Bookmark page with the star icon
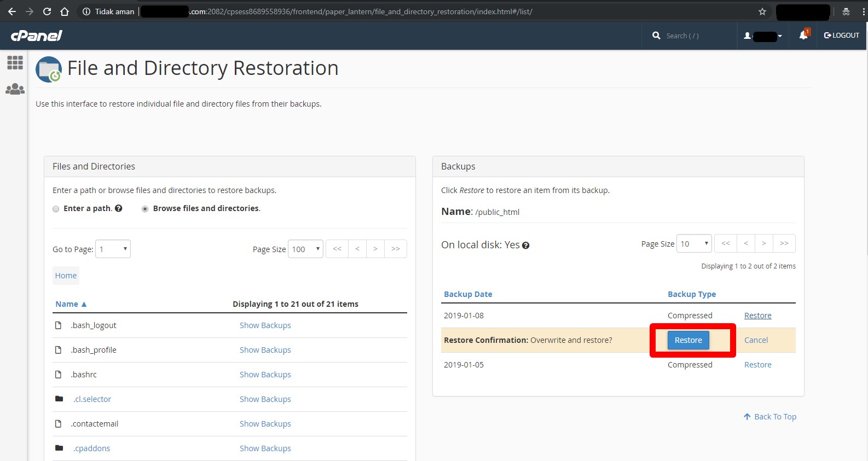Screen dimensions: 868x461 click(x=762, y=11)
